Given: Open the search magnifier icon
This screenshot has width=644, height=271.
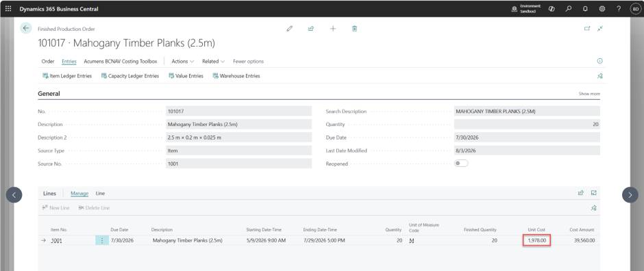Looking at the screenshot, I should coord(569,9).
